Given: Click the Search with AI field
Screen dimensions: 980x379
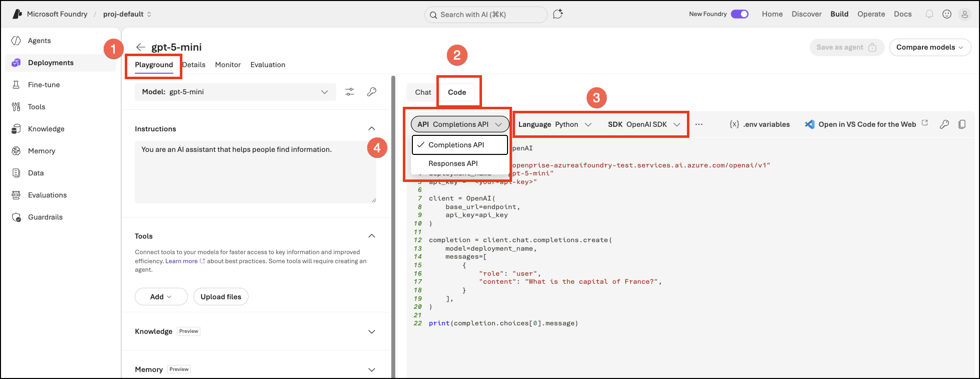Looking at the screenshot, I should [486, 15].
